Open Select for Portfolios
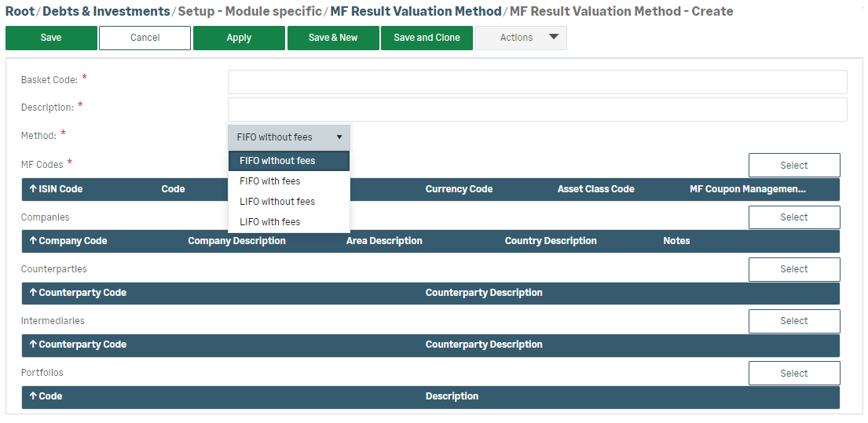The width and height of the screenshot is (868, 423). coord(793,374)
